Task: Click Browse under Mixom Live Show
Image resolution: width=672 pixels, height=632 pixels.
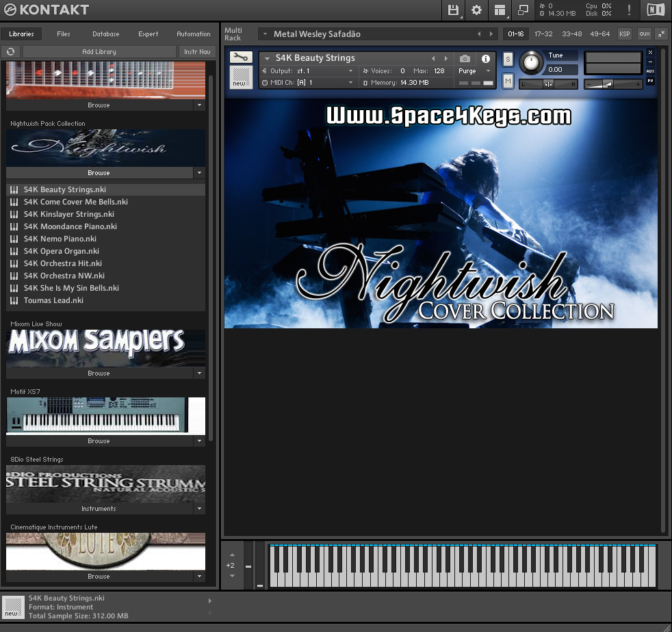Action: click(99, 373)
